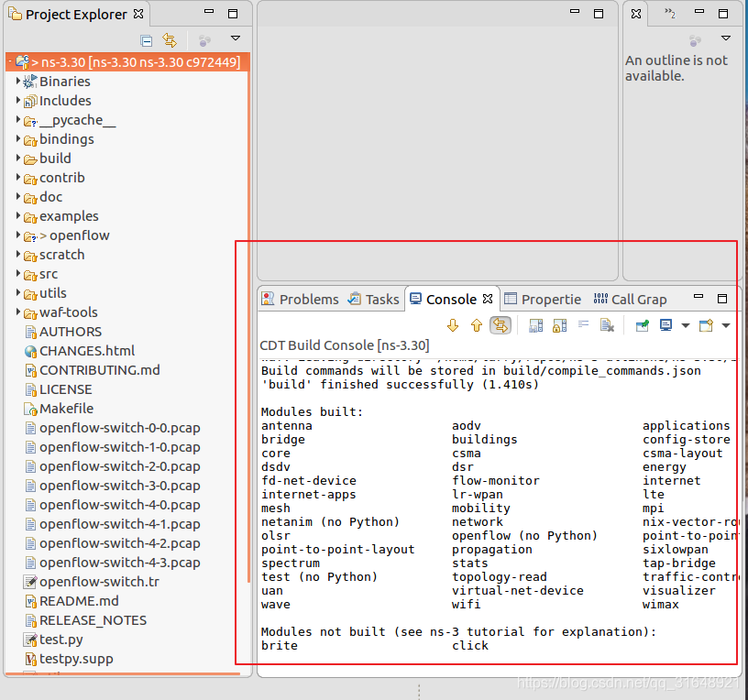This screenshot has width=748, height=700.
Task: Expand the contrib folder
Action: pos(18,178)
